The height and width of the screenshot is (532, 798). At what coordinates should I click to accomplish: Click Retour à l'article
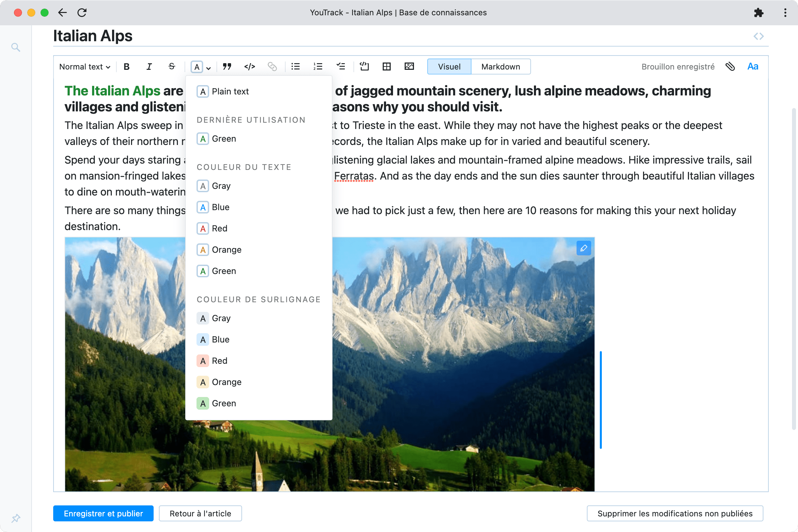pyautogui.click(x=200, y=513)
